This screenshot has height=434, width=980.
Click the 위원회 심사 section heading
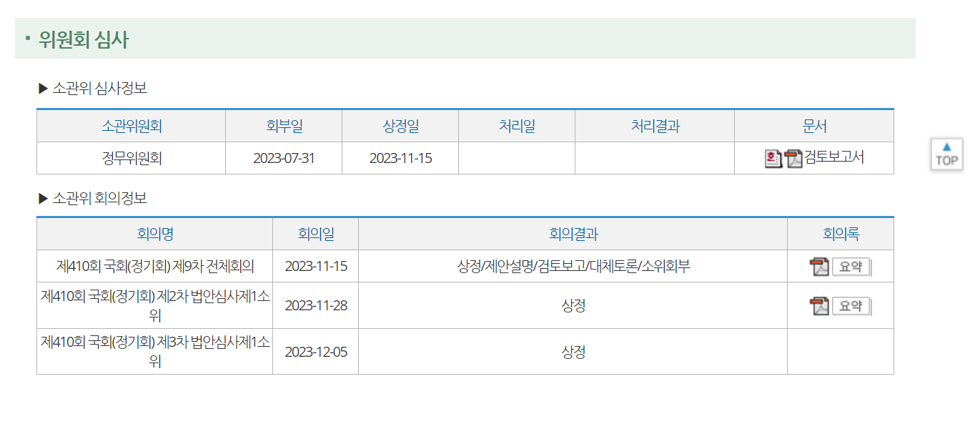click(x=84, y=40)
